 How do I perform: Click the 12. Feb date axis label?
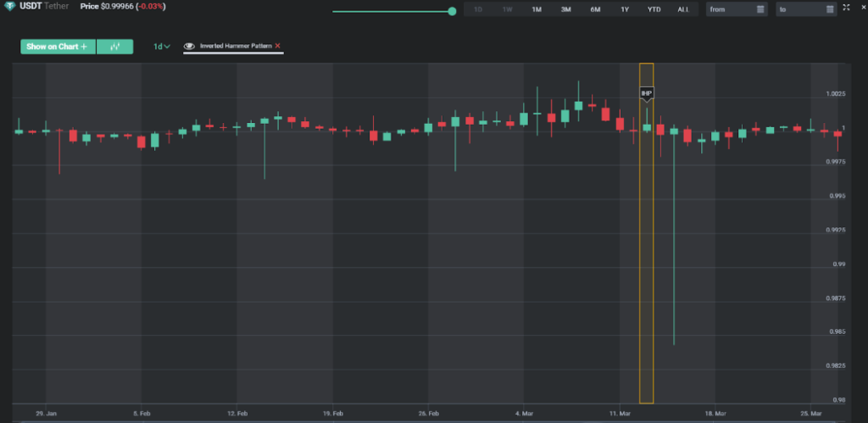click(x=237, y=414)
